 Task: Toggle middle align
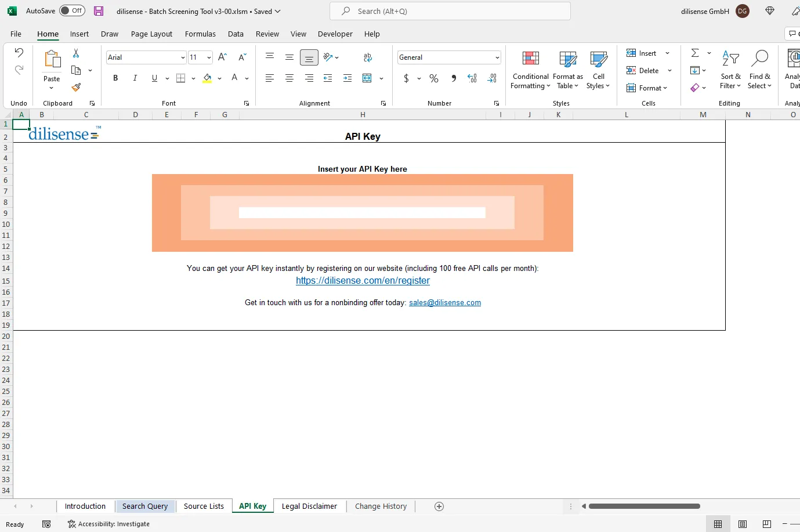[x=289, y=57]
